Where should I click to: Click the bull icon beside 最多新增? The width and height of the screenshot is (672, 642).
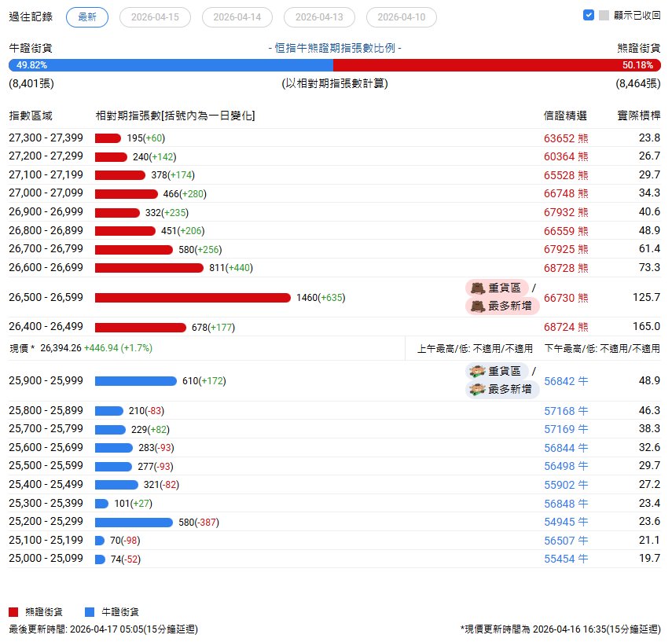click(x=477, y=389)
